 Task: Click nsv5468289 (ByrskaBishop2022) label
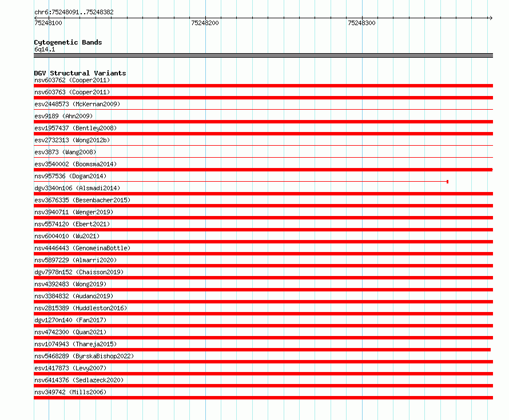(x=84, y=356)
